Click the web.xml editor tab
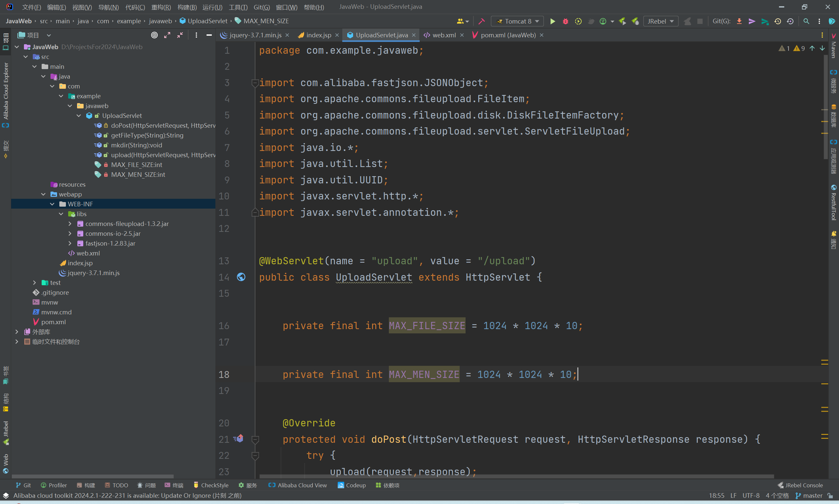The width and height of the screenshot is (839, 504). [443, 35]
